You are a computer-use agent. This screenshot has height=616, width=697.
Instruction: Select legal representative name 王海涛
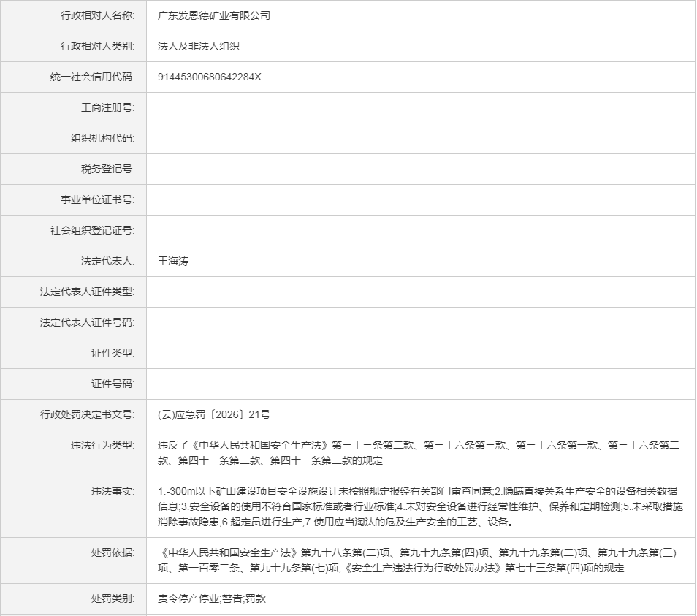pos(173,261)
